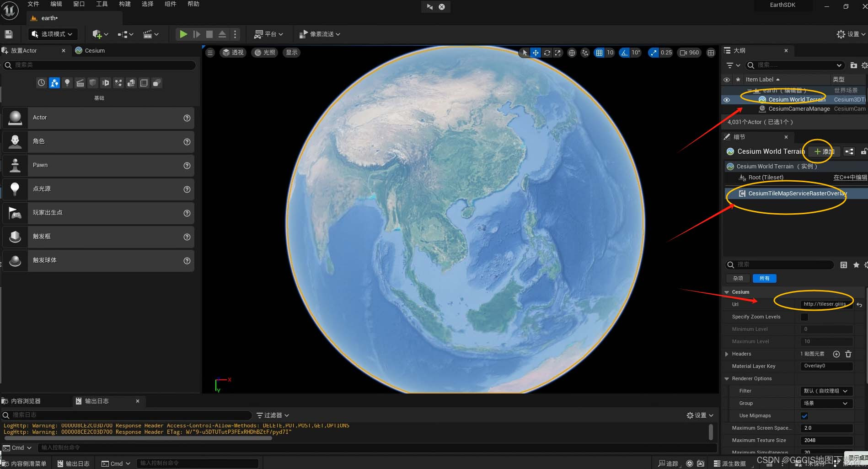Image resolution: width=868 pixels, height=469 pixels.
Task: Open the Filter dropdown under Renderer Options
Action: (x=826, y=391)
